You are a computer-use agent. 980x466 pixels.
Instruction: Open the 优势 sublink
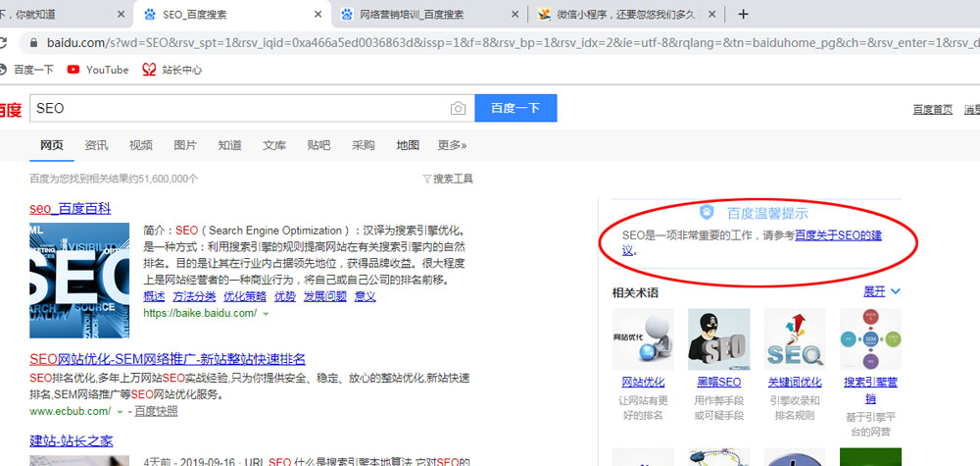(x=285, y=296)
